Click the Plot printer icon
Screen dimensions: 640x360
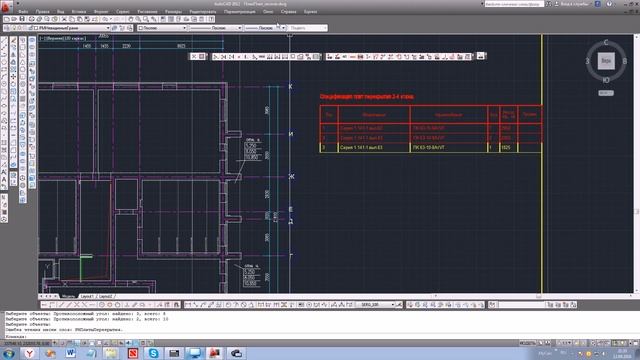[31, 19]
